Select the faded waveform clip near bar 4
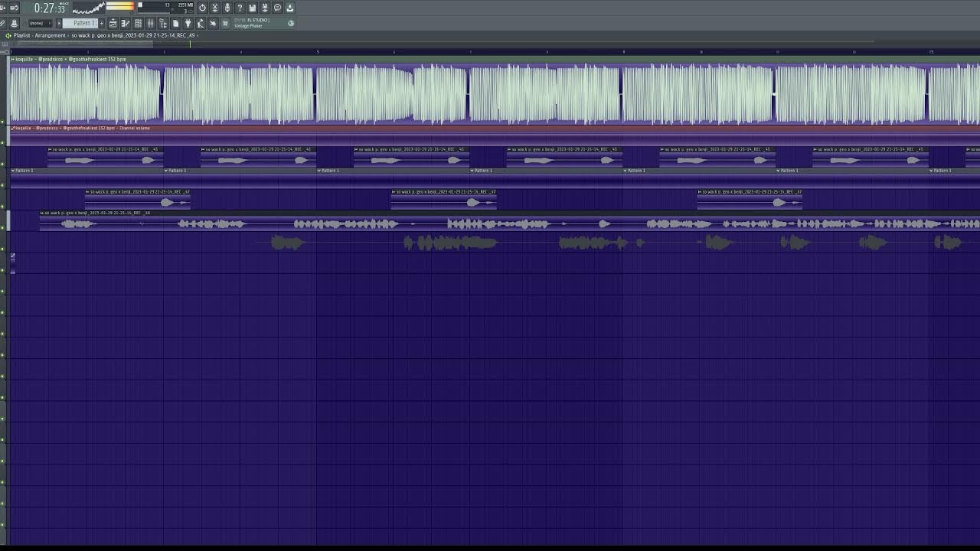Screen dimensions: 980x551 click(x=288, y=243)
